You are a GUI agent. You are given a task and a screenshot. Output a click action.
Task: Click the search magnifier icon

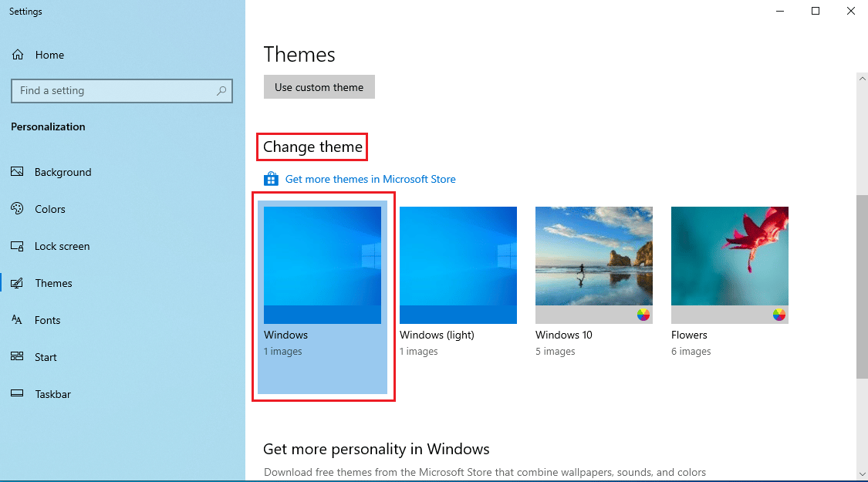pyautogui.click(x=221, y=91)
